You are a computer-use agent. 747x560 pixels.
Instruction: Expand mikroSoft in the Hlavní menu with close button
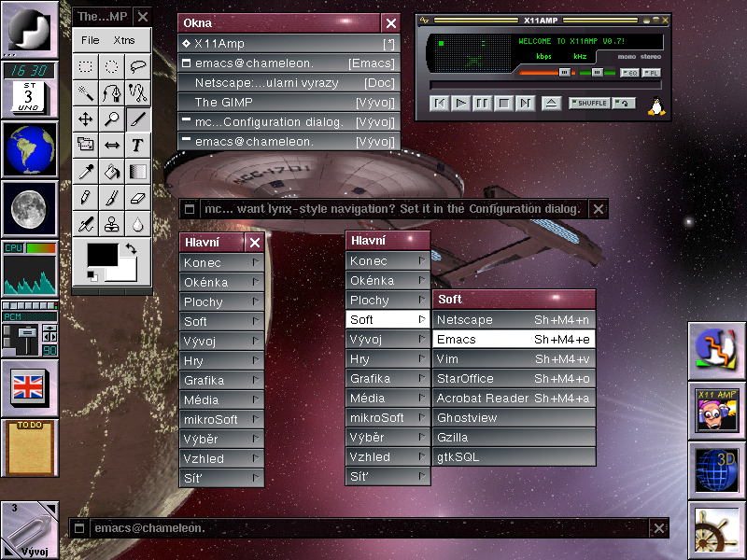coord(221,419)
